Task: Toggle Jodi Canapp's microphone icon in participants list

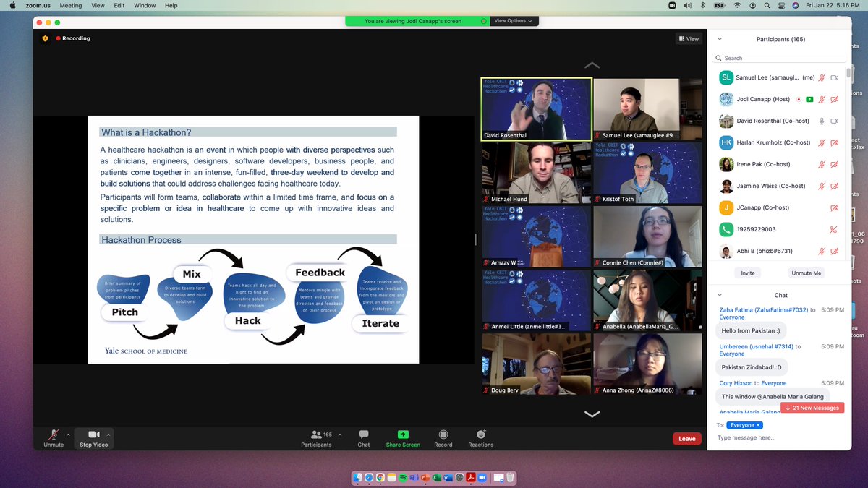Action: pos(822,99)
